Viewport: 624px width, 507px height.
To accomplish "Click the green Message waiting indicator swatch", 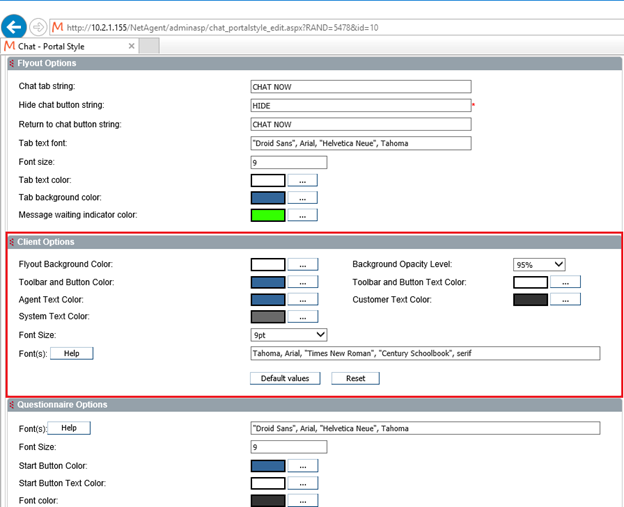I will coord(267,215).
